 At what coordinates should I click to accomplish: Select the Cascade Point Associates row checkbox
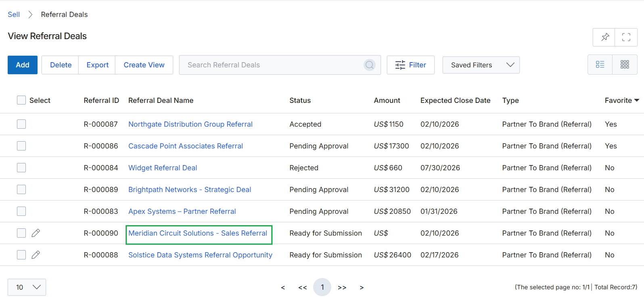click(21, 146)
